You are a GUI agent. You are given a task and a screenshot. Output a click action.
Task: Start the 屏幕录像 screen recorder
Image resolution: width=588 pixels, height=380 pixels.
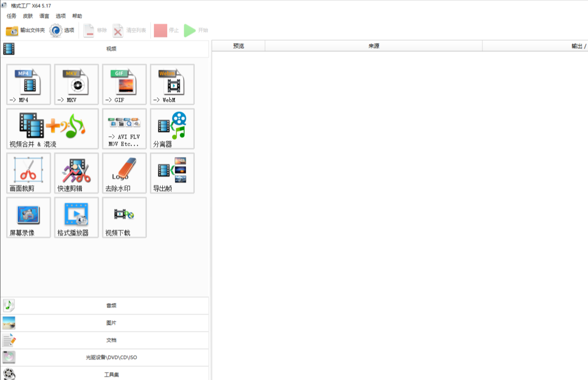pos(29,217)
